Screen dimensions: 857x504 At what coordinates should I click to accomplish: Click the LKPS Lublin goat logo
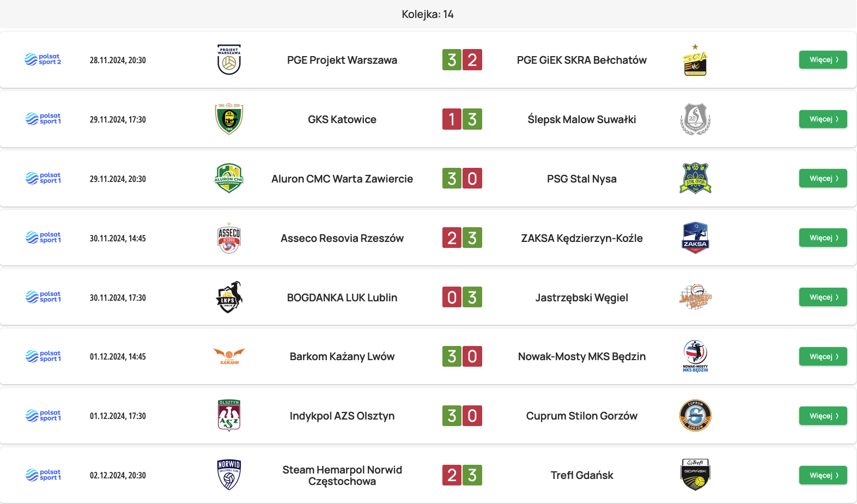coord(229,297)
